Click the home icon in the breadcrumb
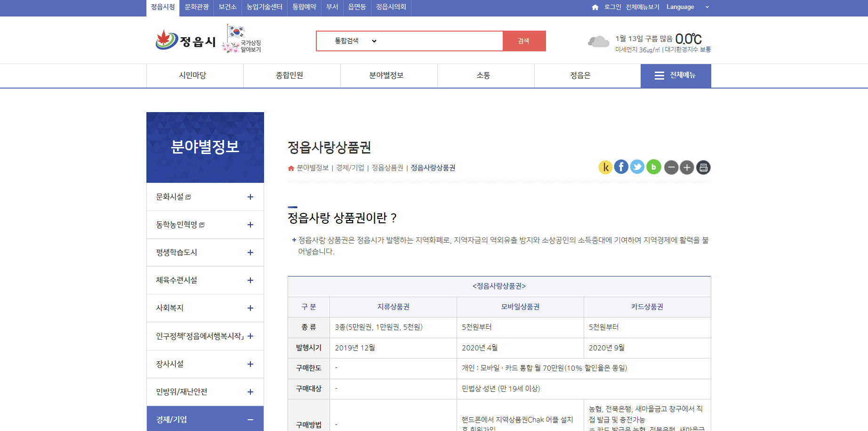Screen dimensions: 868x431 click(x=290, y=168)
